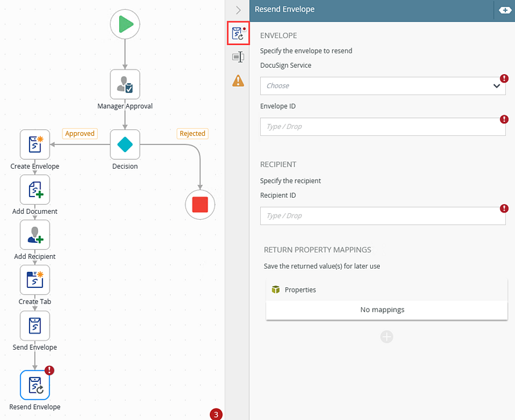Viewport: 515px width, 420px height.
Task: Toggle the panel expand button in header
Action: pos(504,10)
